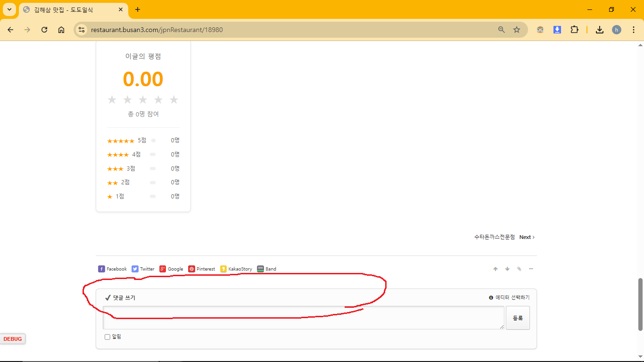Open the tab search dropdown arrow

click(x=9, y=9)
